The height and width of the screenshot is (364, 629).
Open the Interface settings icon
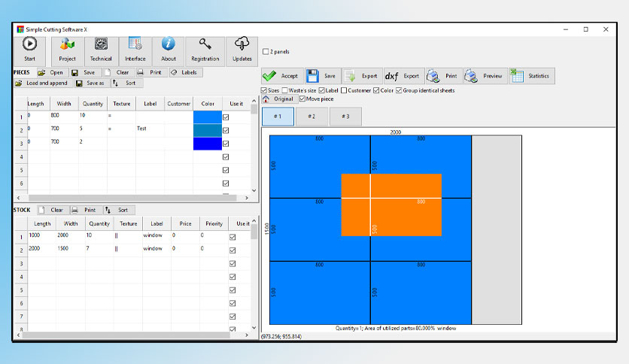(x=135, y=44)
